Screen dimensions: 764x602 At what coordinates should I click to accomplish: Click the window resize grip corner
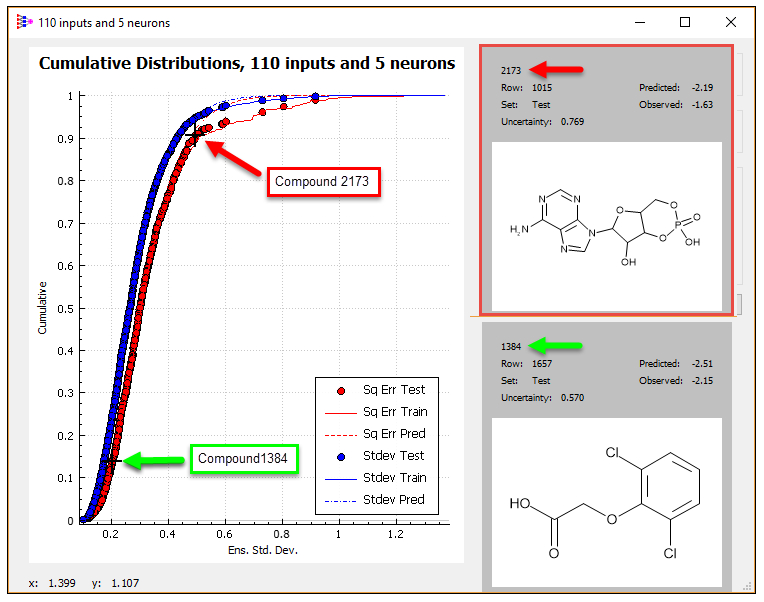coord(746,586)
